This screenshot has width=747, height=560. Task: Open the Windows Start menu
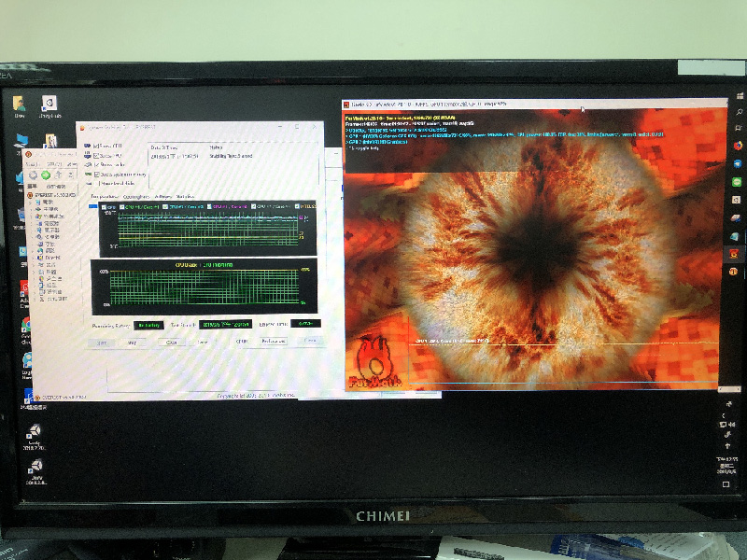point(740,96)
